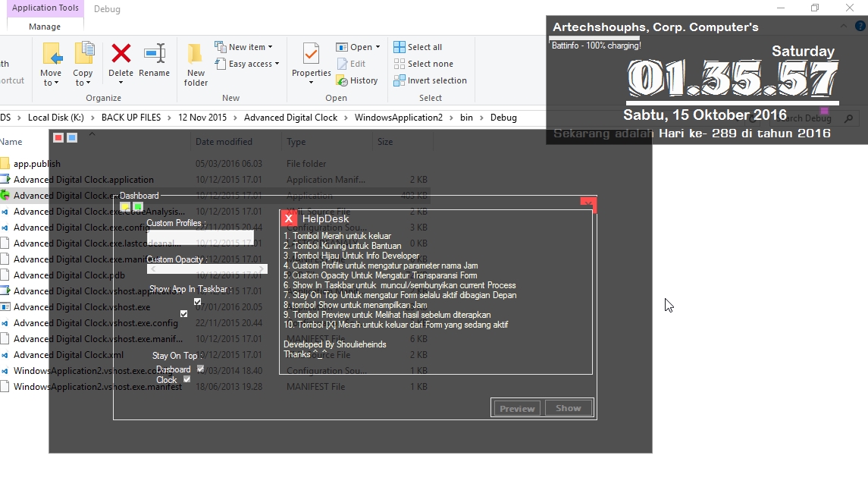The height and width of the screenshot is (490, 868).
Task: Toggle the Dasboard stay-on-top checkbox
Action: click(200, 369)
